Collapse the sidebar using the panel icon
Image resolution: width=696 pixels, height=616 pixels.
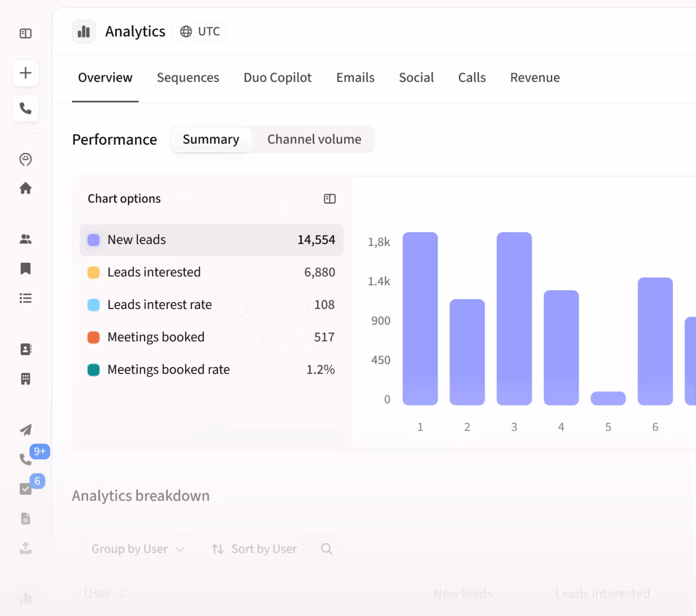tap(25, 33)
